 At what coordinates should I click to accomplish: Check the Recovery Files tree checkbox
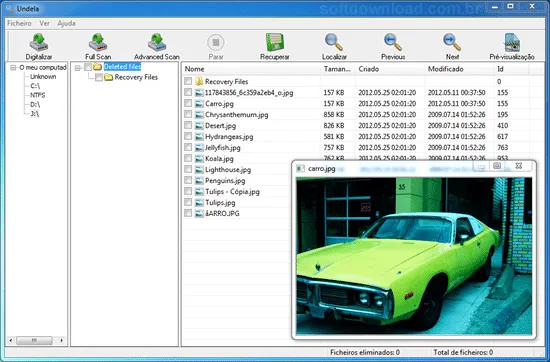(99, 77)
